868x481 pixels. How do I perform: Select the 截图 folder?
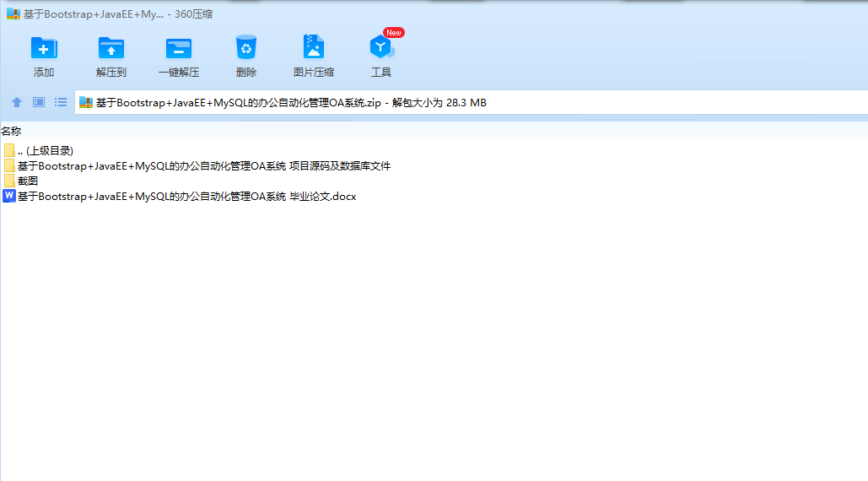point(20,181)
